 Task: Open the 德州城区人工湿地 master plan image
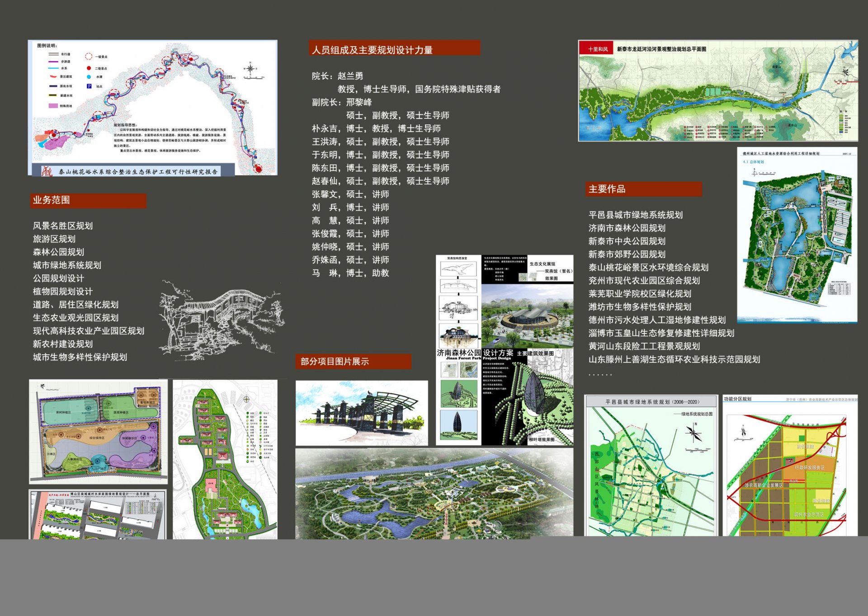[797, 235]
